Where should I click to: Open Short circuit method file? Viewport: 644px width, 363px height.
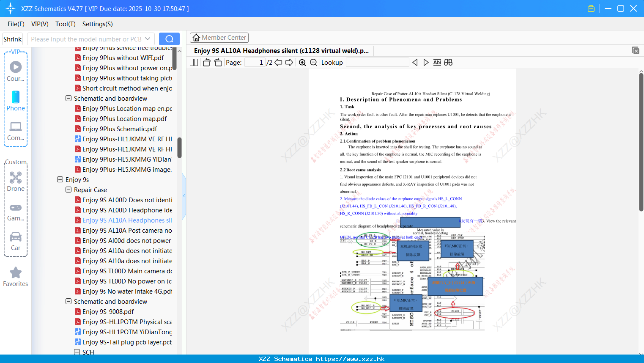coord(123,88)
